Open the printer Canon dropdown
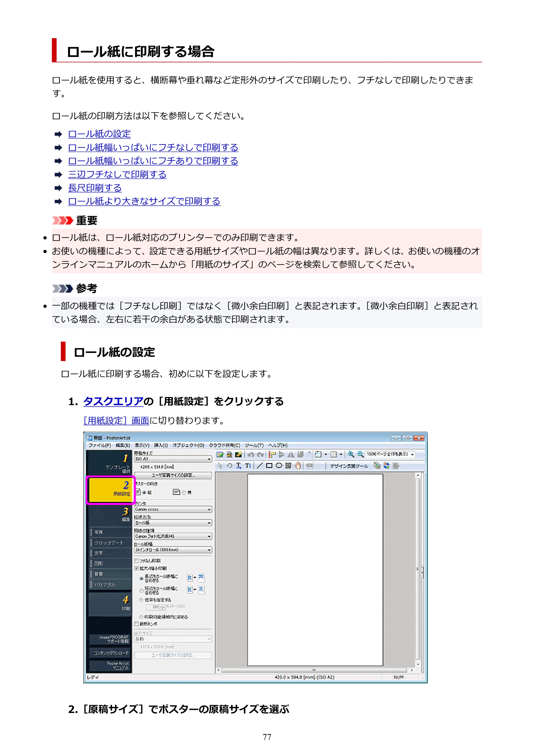 [173, 509]
